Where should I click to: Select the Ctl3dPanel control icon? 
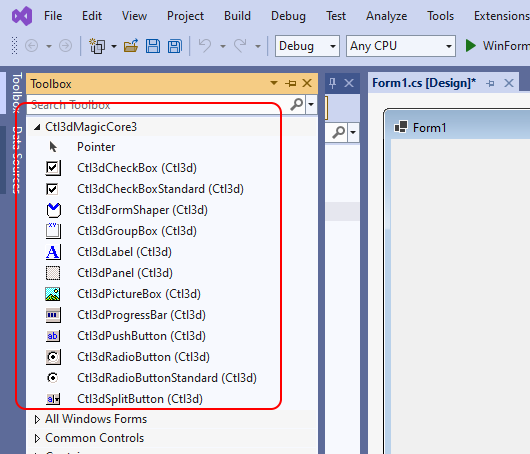pyautogui.click(x=53, y=273)
